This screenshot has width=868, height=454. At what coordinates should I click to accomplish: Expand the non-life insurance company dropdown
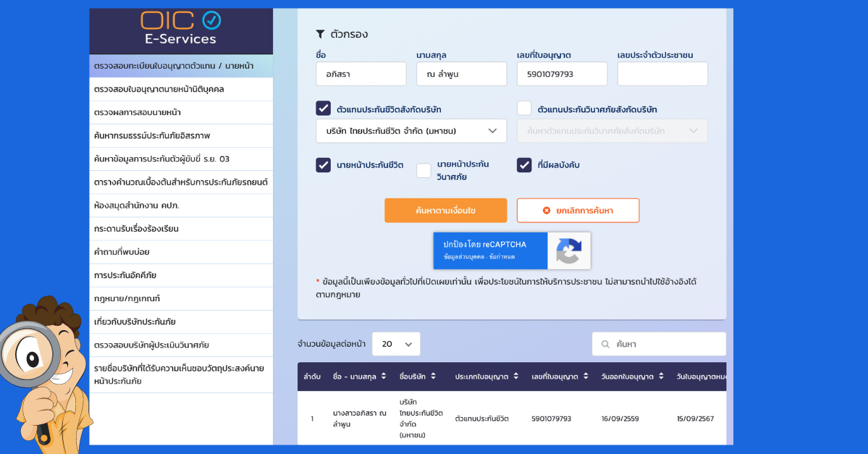point(612,131)
